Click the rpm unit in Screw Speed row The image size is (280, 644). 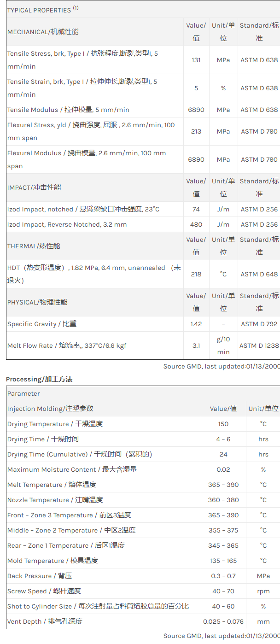263,591
